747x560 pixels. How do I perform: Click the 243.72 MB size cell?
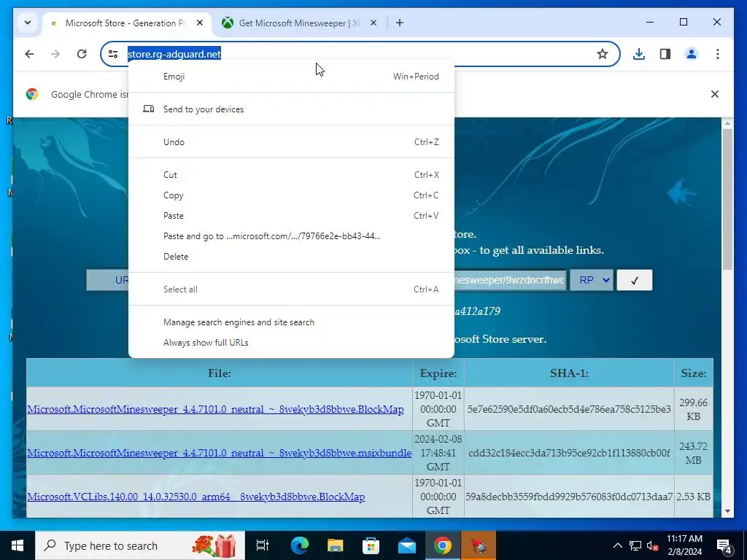(x=693, y=454)
